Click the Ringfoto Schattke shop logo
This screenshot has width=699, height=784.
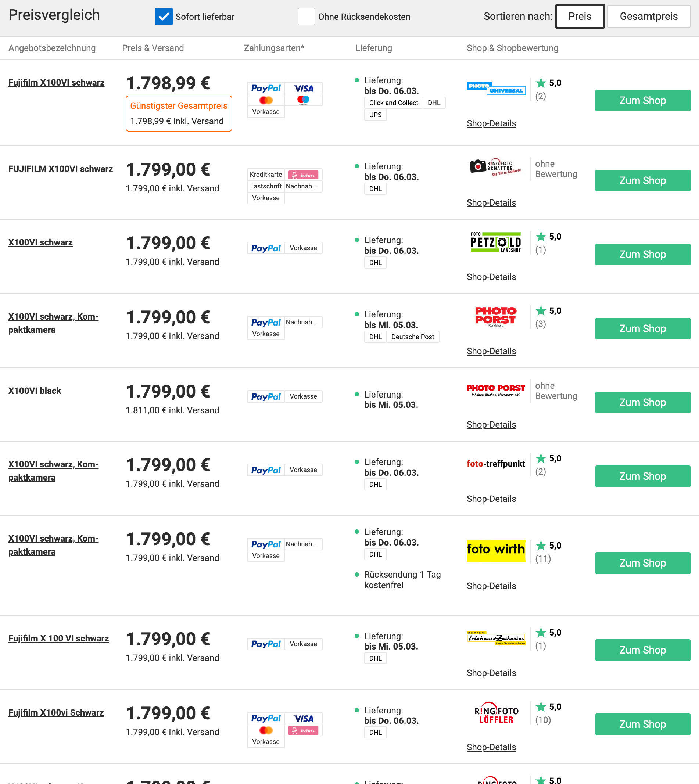coord(495,168)
